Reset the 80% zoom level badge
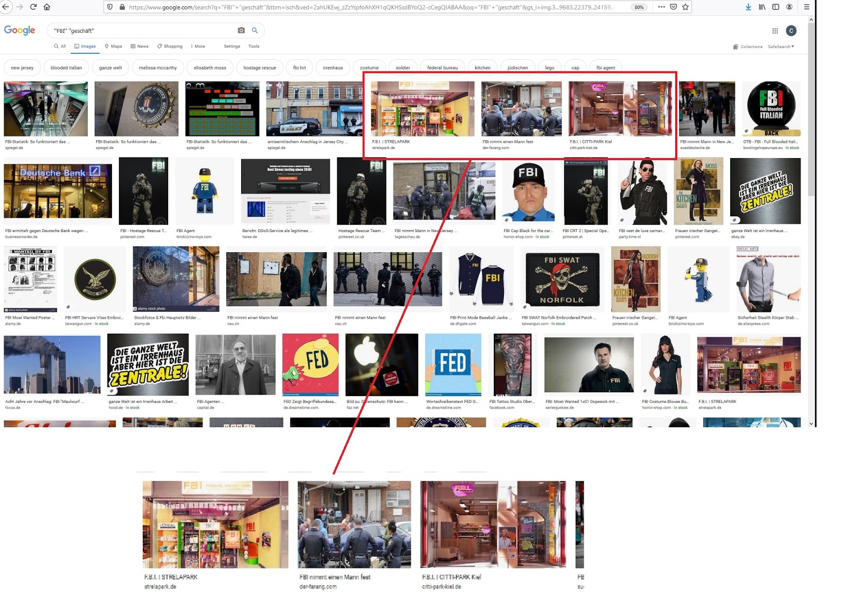 (639, 7)
